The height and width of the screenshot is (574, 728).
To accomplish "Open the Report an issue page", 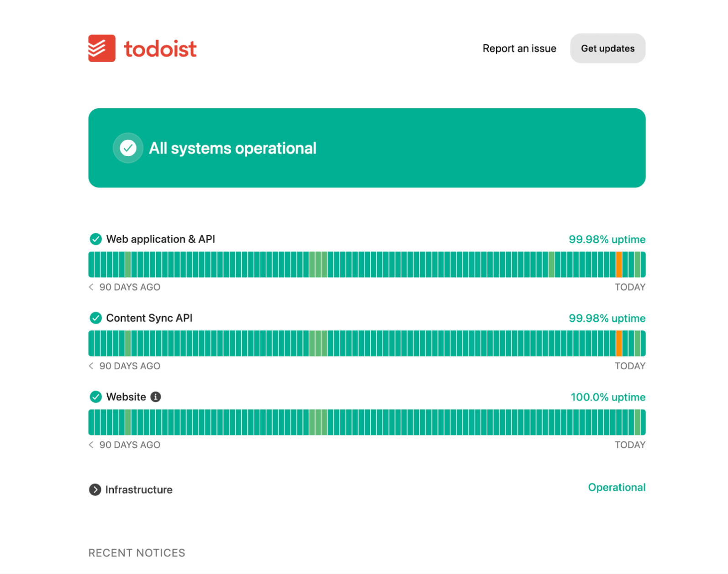I will click(x=519, y=48).
